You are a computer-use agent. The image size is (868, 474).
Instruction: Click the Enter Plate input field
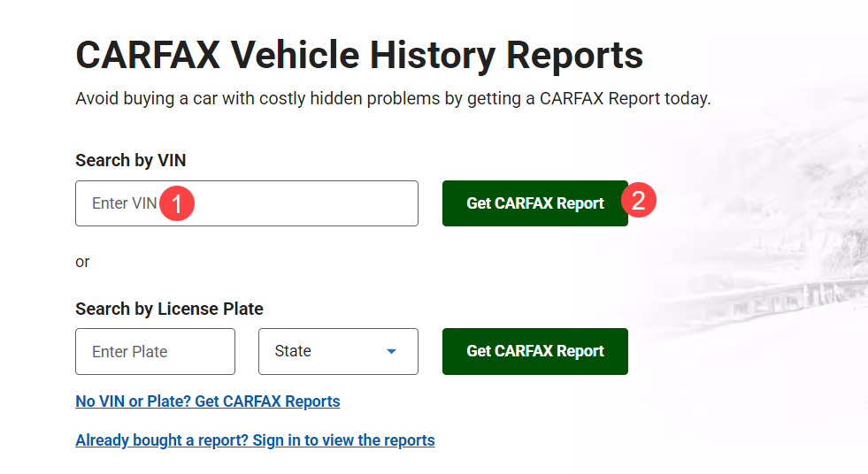point(155,351)
